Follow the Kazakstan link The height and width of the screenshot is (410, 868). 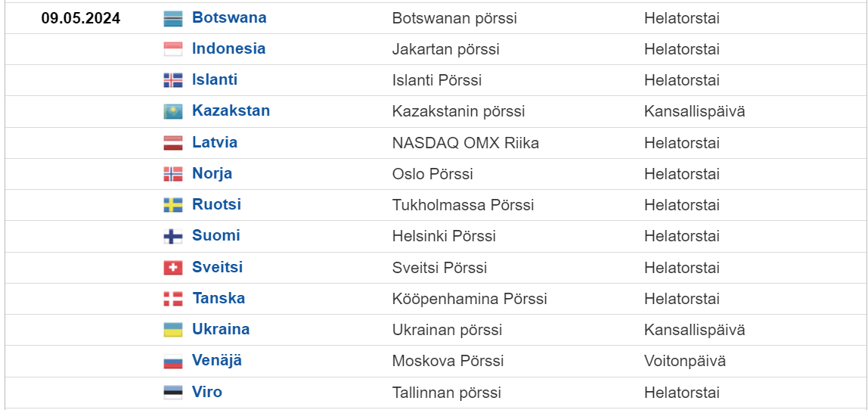(x=231, y=110)
